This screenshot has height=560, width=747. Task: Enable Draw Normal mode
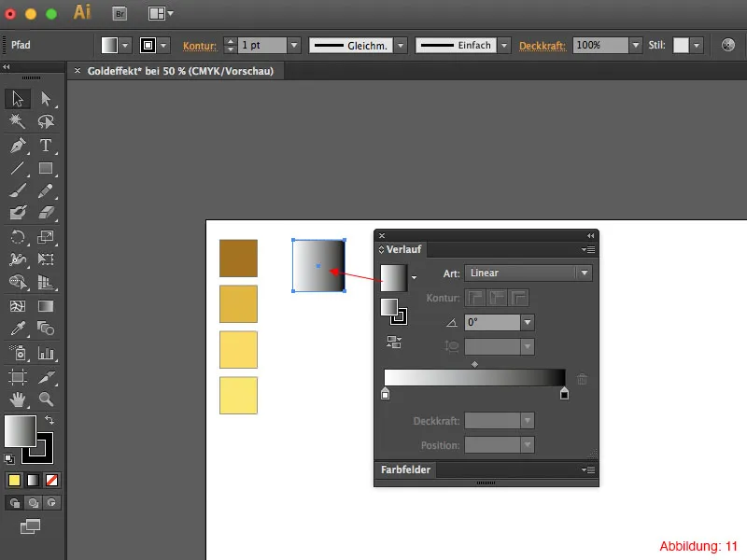point(15,503)
